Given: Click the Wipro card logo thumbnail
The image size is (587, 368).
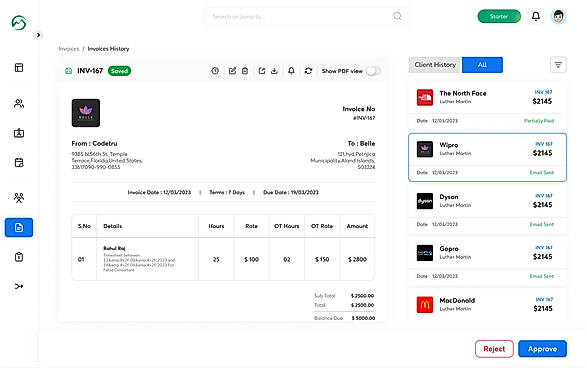Looking at the screenshot, I should (x=425, y=149).
